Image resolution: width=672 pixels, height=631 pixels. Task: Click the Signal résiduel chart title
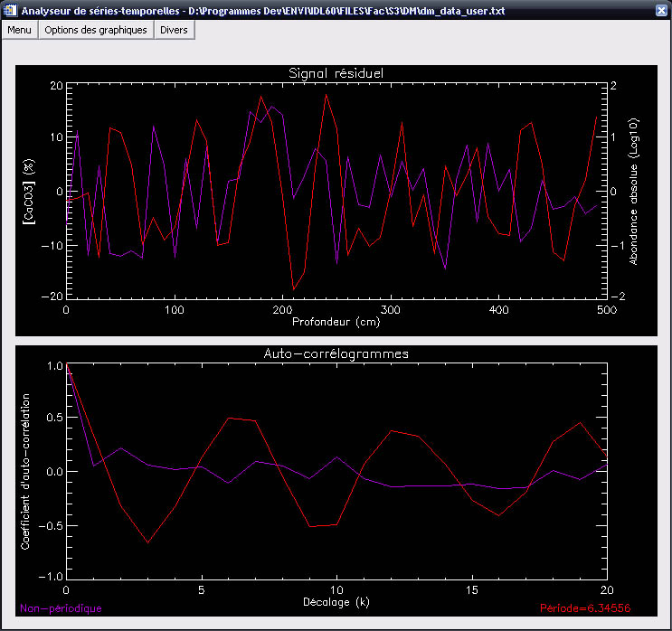click(x=336, y=73)
